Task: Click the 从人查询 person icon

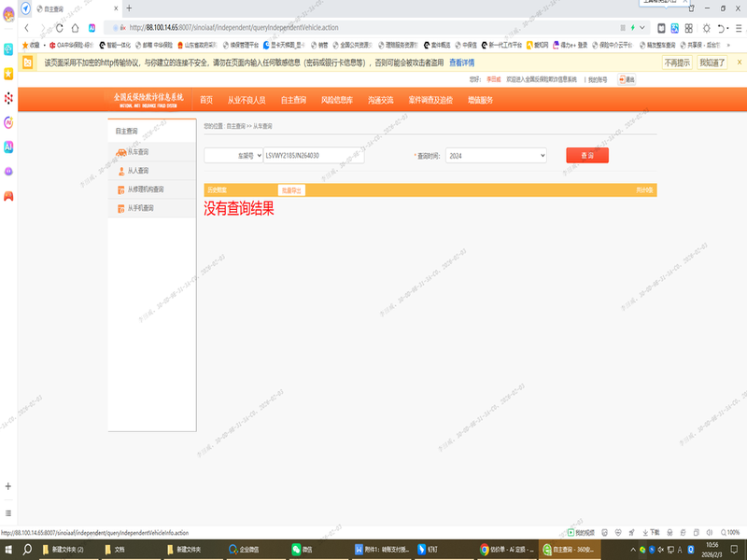Action: click(121, 171)
